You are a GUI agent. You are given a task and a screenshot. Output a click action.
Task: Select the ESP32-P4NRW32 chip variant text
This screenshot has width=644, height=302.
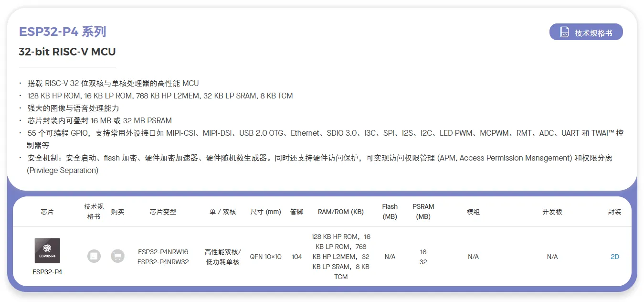[162, 262]
